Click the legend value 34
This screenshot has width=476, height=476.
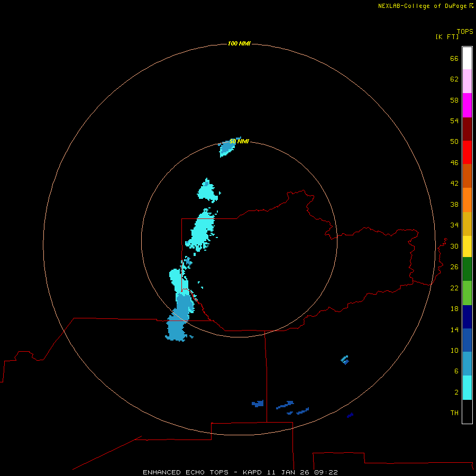454,225
